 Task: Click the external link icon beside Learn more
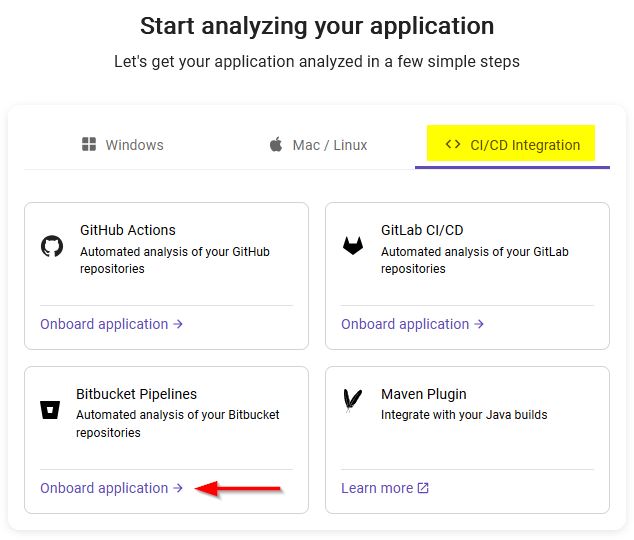point(423,488)
